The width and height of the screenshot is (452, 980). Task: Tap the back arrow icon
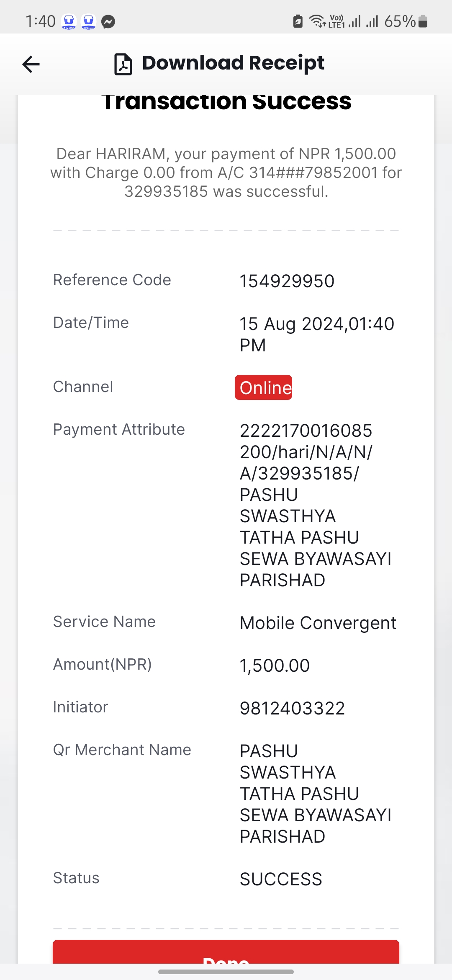pos(31,64)
